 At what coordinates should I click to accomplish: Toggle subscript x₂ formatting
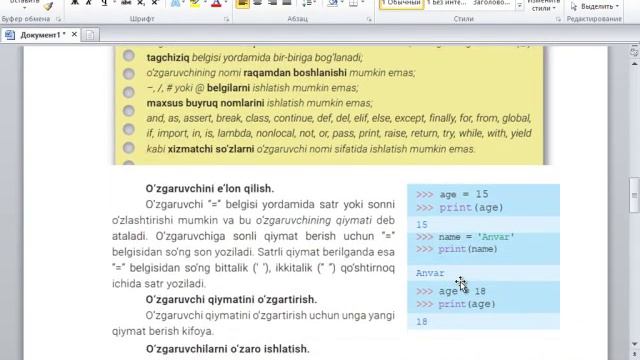click(x=141, y=3)
